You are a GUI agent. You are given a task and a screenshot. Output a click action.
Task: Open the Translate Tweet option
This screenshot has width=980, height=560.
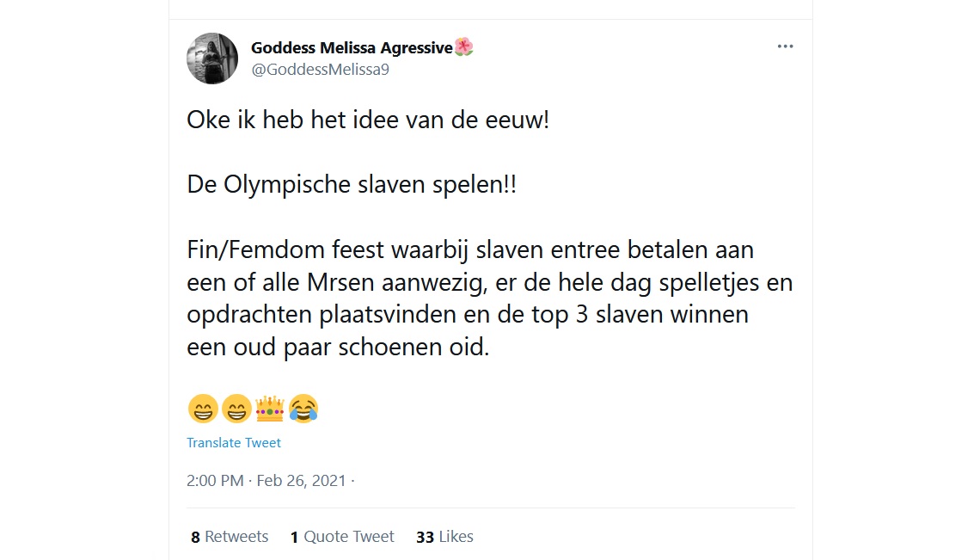[x=234, y=442]
